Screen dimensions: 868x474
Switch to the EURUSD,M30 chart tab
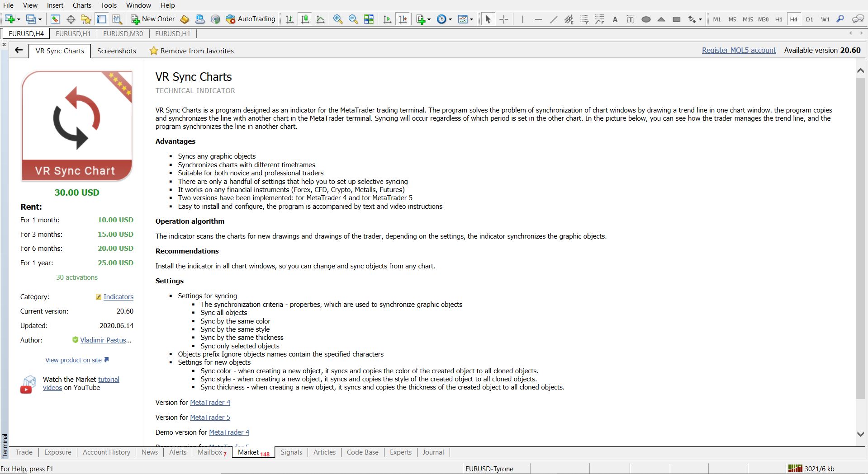coord(123,34)
